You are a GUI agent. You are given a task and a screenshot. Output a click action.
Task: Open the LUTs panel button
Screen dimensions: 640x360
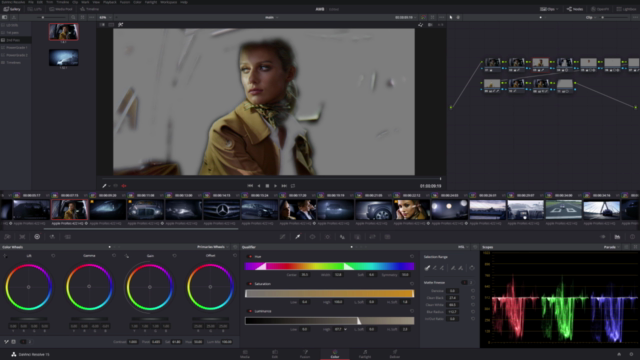(x=34, y=9)
